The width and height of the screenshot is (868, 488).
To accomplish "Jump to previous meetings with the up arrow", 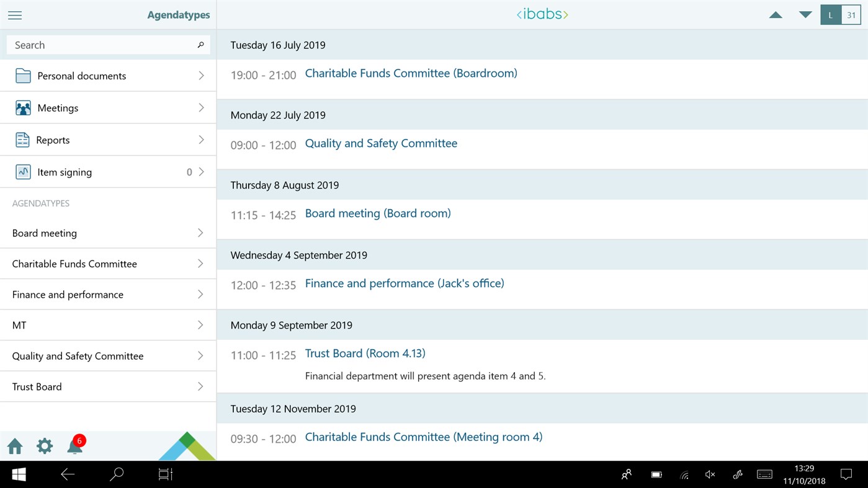I will pos(776,15).
